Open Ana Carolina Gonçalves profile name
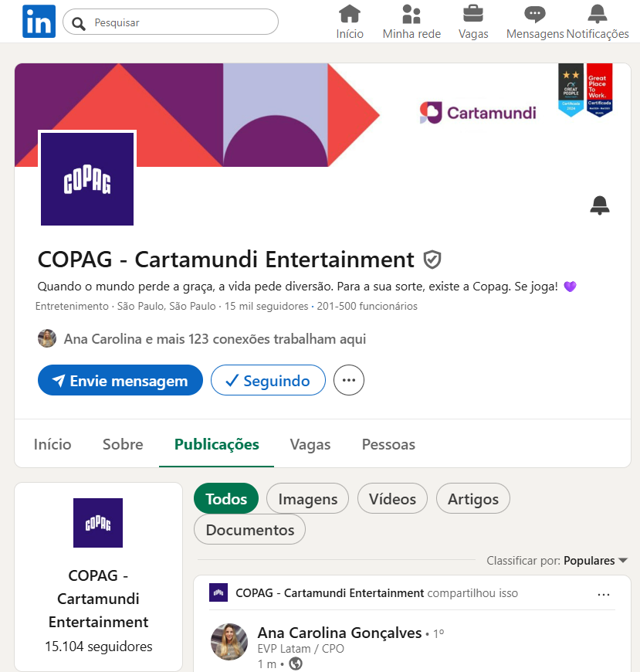Screen dimensions: 640x672 coord(340,633)
